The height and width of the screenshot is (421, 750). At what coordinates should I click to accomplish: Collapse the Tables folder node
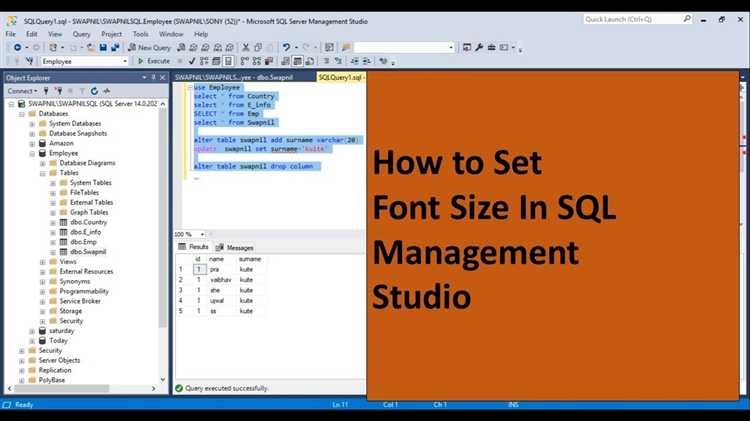pyautogui.click(x=42, y=173)
